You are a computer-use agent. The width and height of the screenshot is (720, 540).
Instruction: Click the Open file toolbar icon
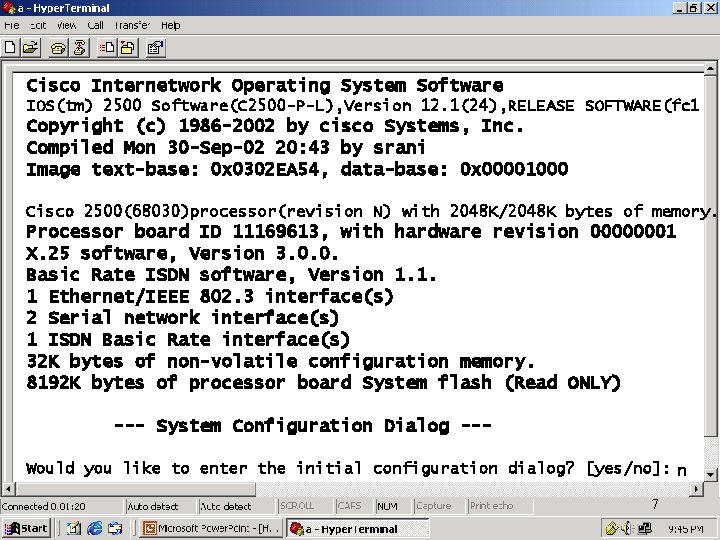tap(30, 48)
